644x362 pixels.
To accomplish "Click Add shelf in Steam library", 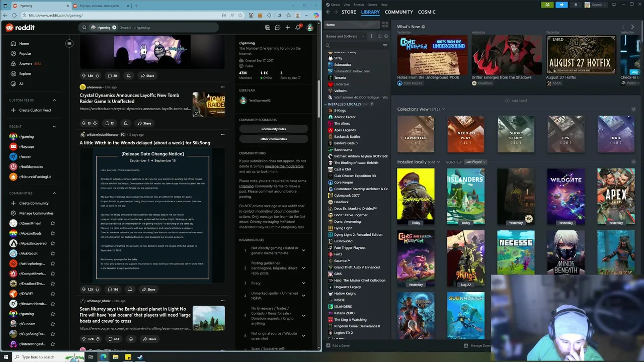I will pos(516,101).
